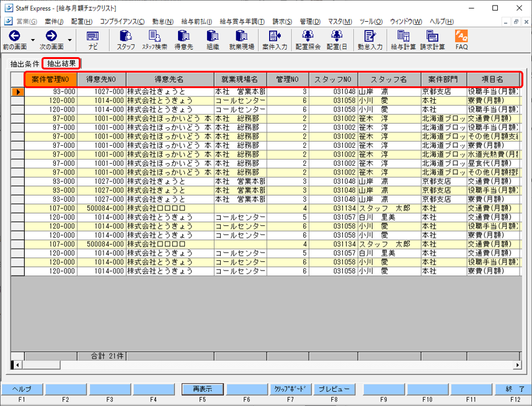Go forward with the 次の画面 arrow icon
This screenshot has height=406, width=532.
coord(51,35)
